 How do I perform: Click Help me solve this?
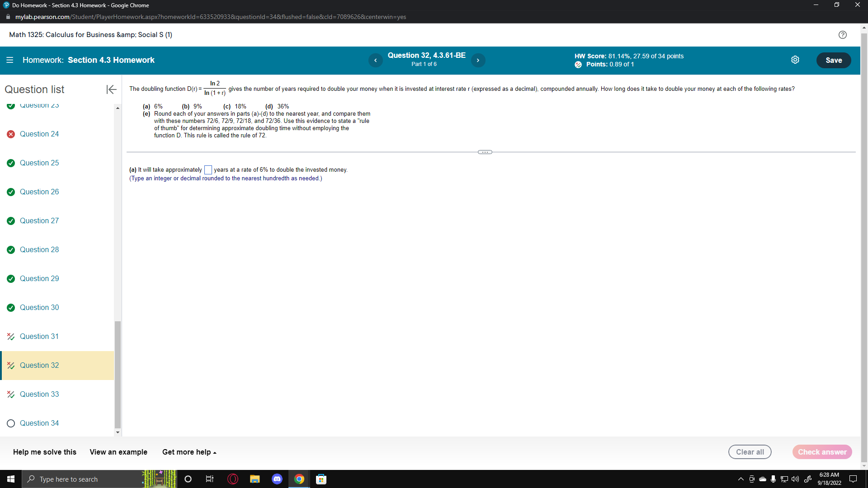click(x=45, y=452)
